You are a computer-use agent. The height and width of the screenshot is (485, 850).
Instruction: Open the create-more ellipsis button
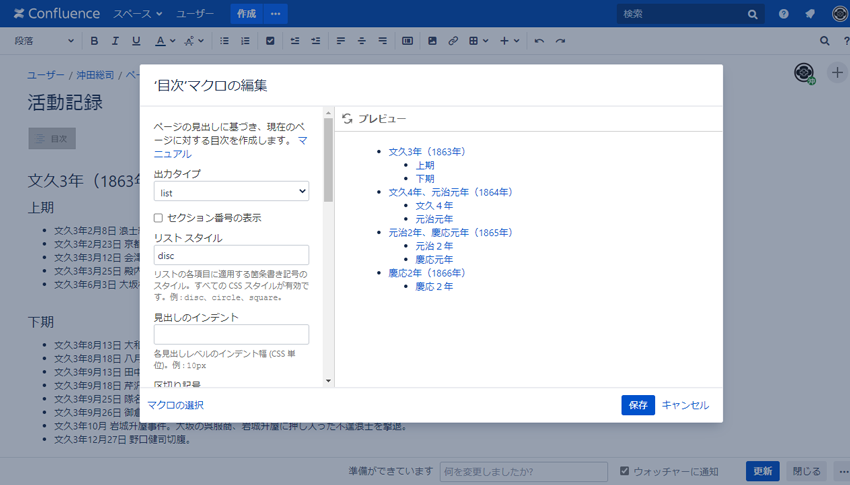click(275, 14)
